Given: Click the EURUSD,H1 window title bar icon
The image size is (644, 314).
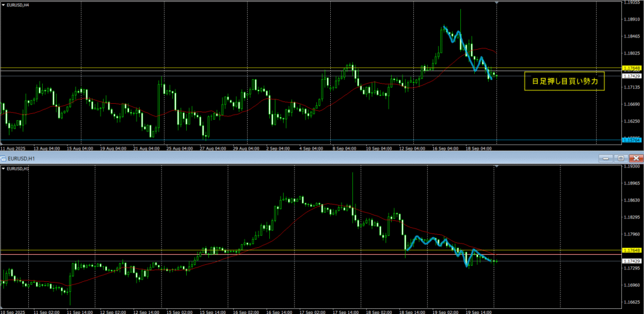Looking at the screenshot, I should click(4, 158).
